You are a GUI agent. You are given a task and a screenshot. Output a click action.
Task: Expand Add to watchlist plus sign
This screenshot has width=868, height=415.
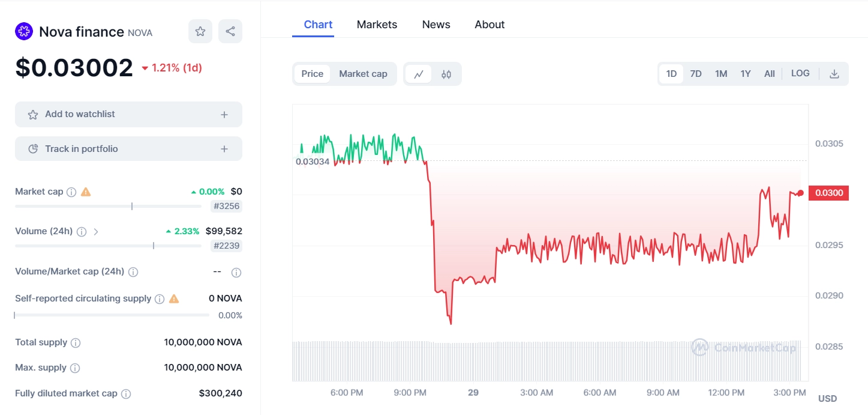[224, 115]
